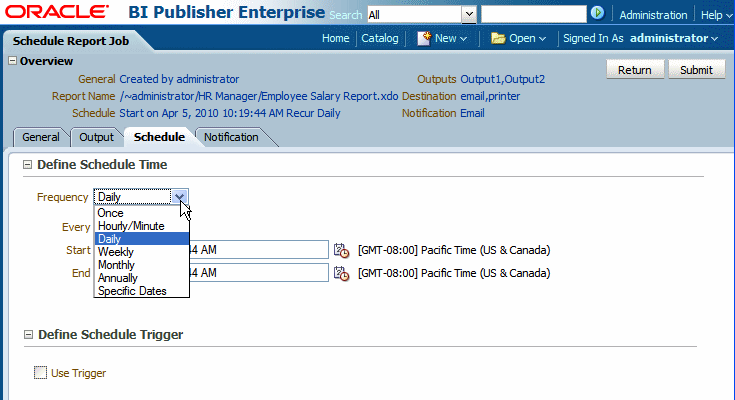Open the Notification tab

231,137
